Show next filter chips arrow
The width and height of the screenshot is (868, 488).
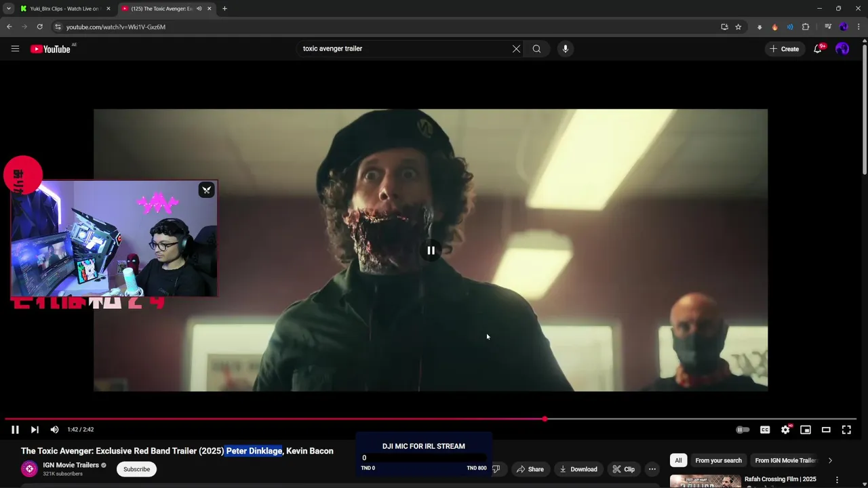830,460
